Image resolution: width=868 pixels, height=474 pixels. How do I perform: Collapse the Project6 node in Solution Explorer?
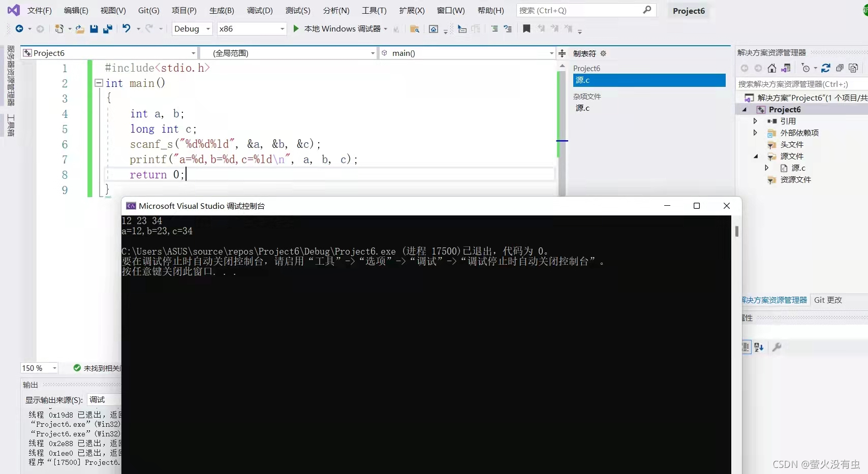(x=745, y=110)
